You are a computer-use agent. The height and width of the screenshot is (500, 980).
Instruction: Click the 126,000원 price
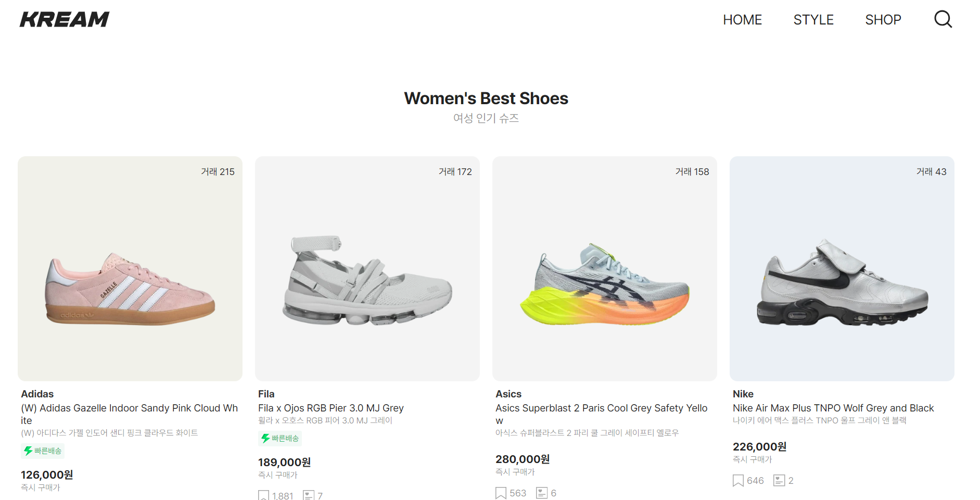pyautogui.click(x=47, y=475)
